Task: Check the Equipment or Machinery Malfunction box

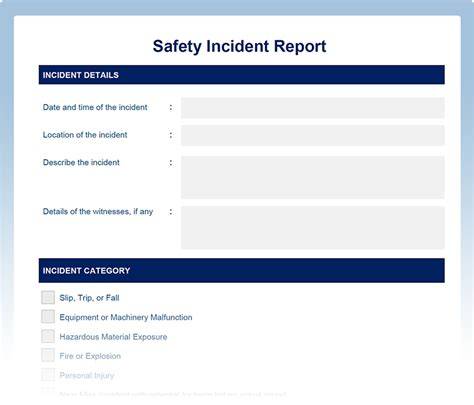Action: 48,317
